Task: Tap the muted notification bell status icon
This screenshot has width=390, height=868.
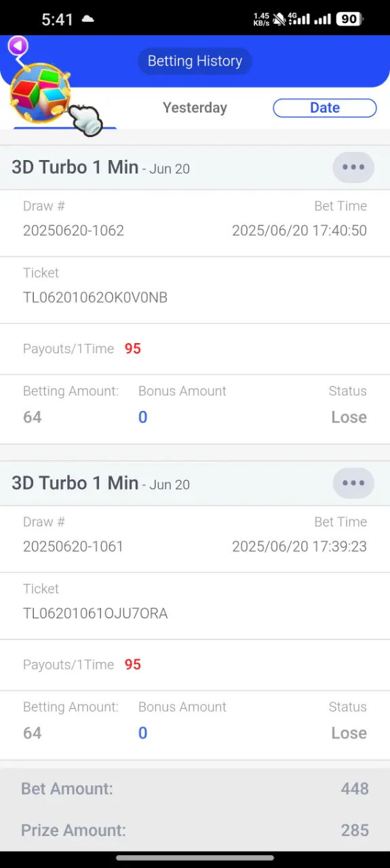Action: (279, 19)
